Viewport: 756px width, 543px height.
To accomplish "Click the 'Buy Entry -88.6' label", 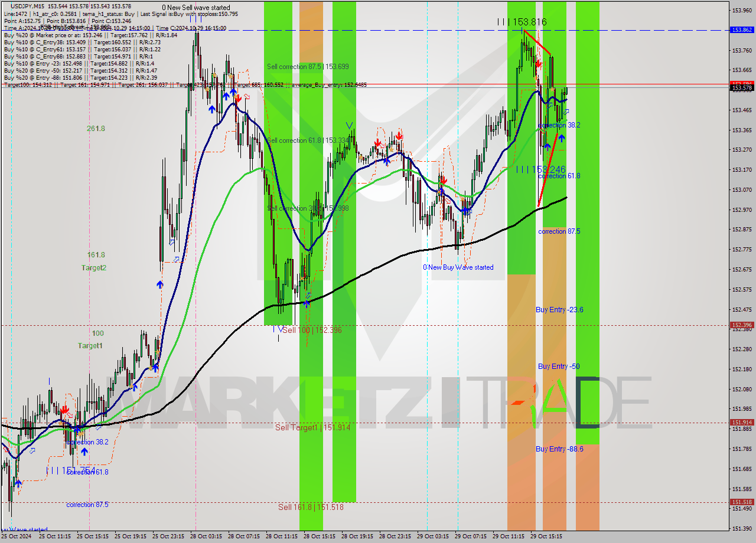I will [559, 449].
